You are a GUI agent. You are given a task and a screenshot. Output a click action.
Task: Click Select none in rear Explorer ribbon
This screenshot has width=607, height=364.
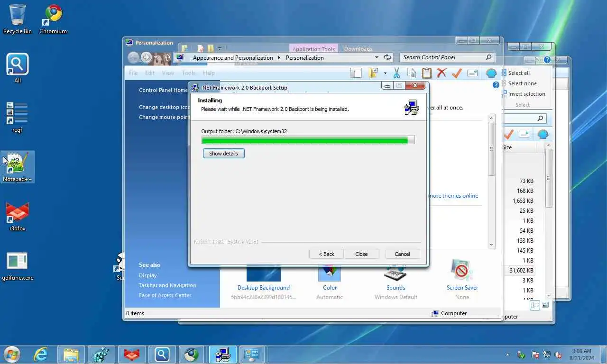point(522,83)
